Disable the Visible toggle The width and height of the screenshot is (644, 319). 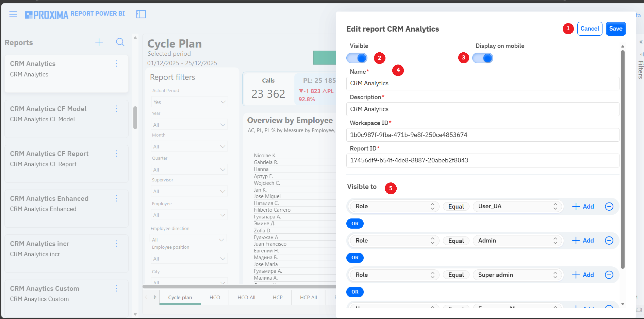(357, 58)
